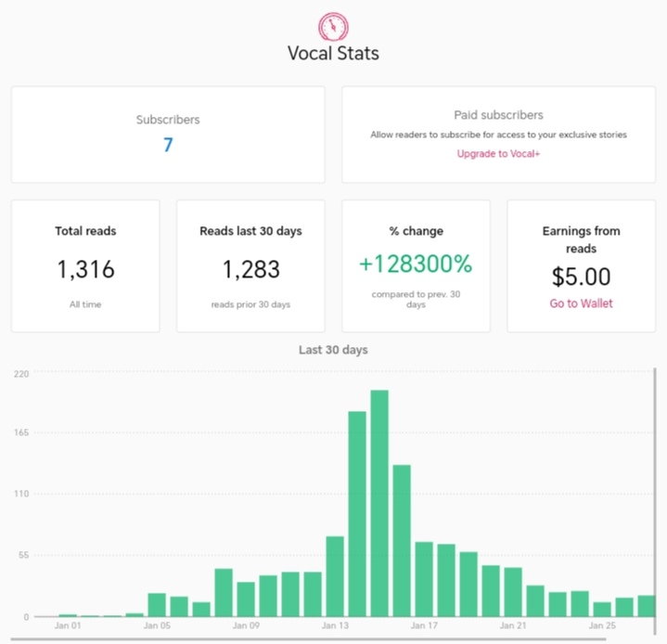Click the '% change' heading
Viewport: 667px width, 644px height.
click(416, 231)
